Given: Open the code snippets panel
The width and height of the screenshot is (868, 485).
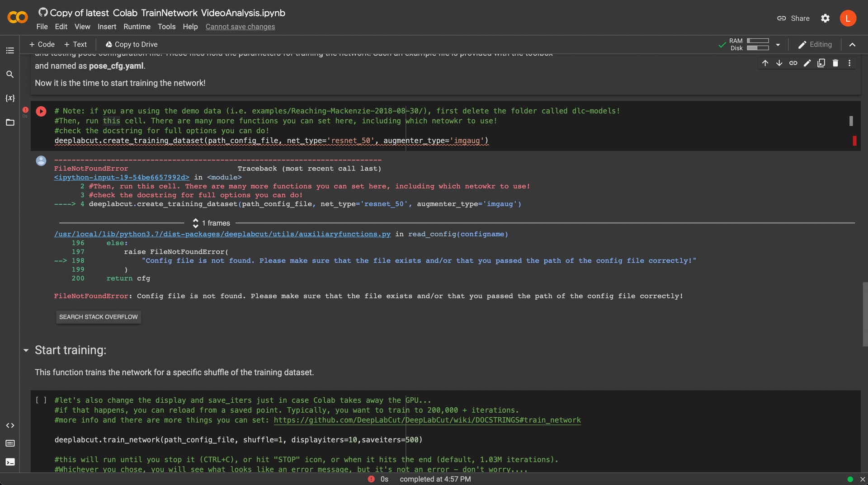Looking at the screenshot, I should 10,425.
